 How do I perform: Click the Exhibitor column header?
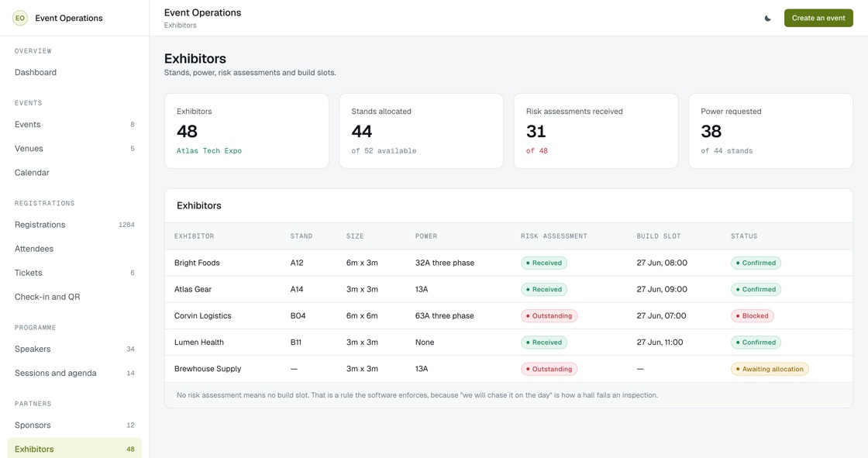coord(195,236)
